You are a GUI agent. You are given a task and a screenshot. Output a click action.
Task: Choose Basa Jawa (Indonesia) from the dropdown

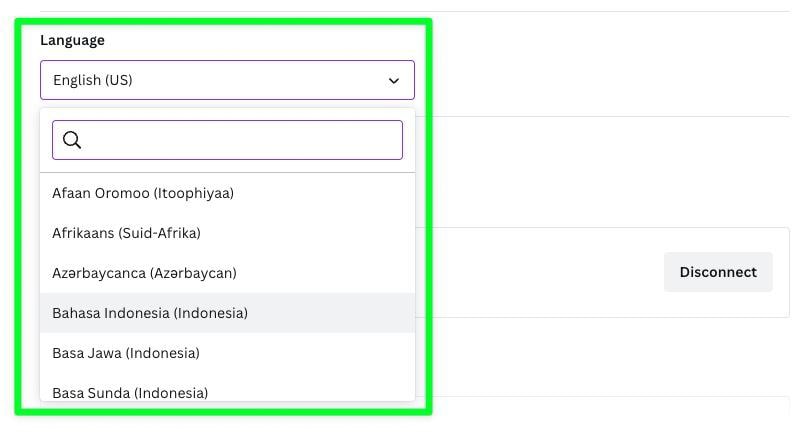click(x=227, y=353)
